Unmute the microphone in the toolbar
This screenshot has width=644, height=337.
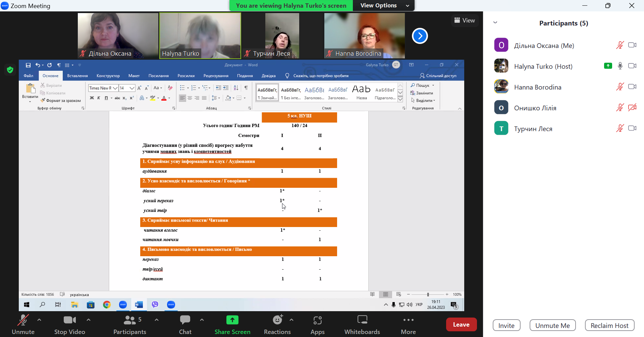pyautogui.click(x=23, y=324)
